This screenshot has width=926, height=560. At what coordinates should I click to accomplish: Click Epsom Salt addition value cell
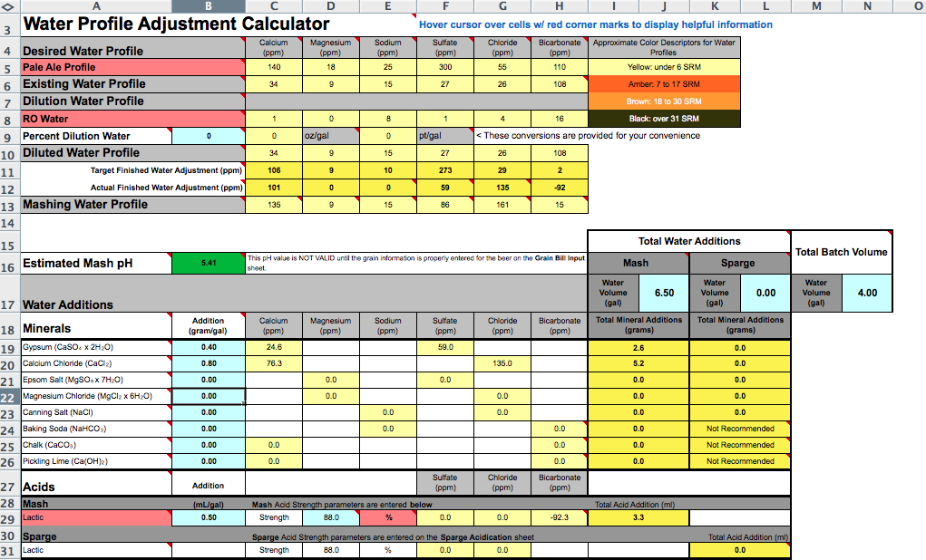(x=209, y=380)
